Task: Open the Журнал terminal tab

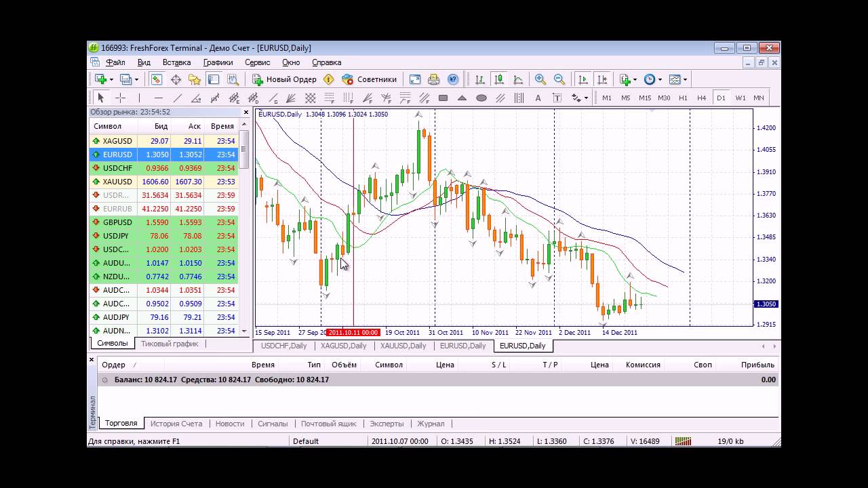Action: pos(431,424)
